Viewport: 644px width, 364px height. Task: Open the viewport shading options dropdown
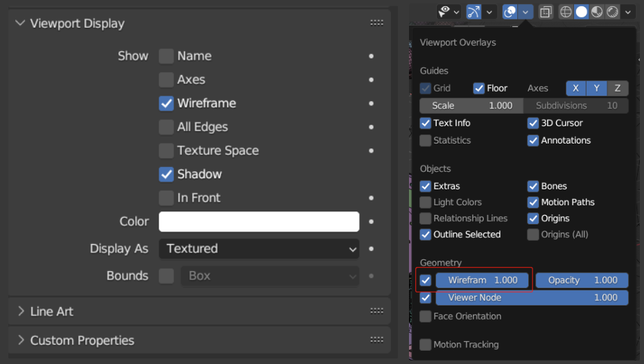(629, 12)
